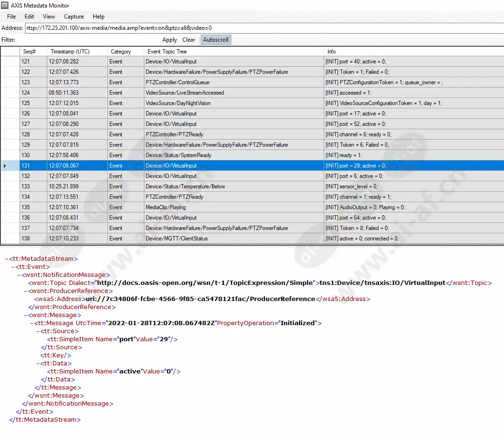Image resolution: width=504 pixels, height=434 pixels.
Task: Select the VideoSource/LiveStreamAccessed topic cell
Action: [x=234, y=93]
